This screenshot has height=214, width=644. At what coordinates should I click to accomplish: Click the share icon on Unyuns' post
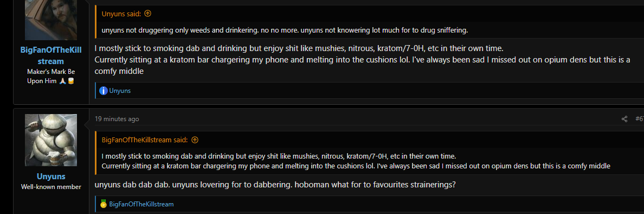coord(624,119)
